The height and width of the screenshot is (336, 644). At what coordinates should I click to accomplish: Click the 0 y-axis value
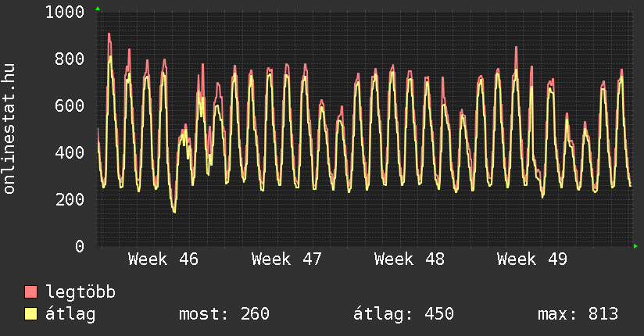pos(79,247)
